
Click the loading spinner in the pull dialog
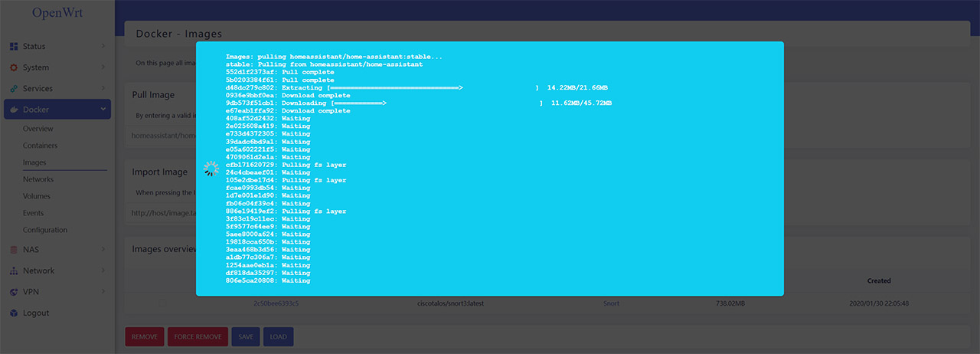click(211, 169)
